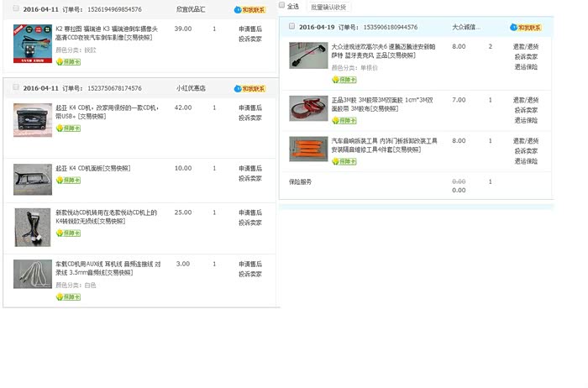588x388 pixels.
Task: Select checkbox for order 1535906180944576
Action: tap(291, 26)
